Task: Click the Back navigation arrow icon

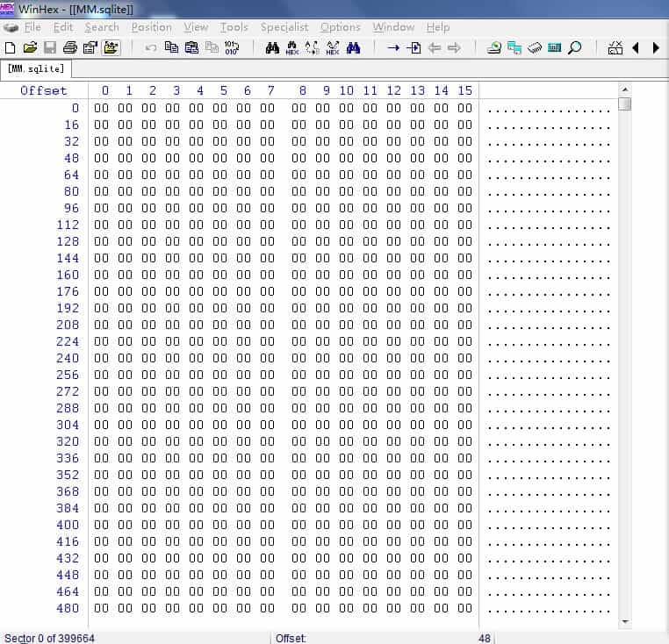Action: point(434,47)
